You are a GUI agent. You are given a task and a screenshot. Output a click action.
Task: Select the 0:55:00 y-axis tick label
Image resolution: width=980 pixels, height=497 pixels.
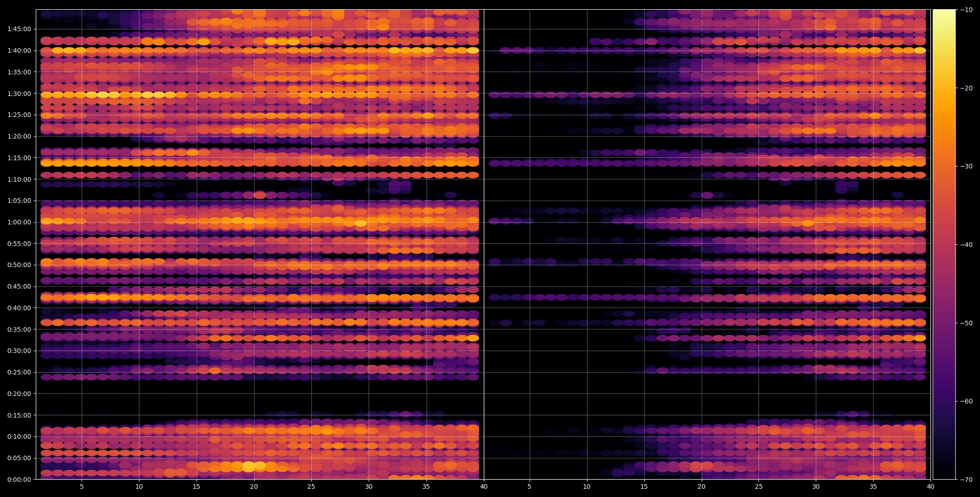19,244
